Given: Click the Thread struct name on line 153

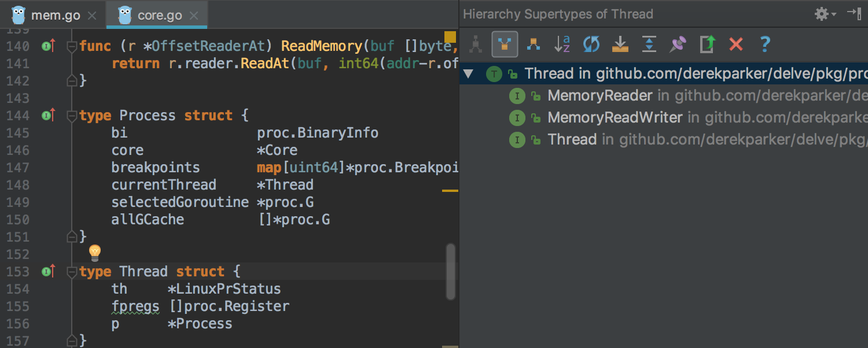Looking at the screenshot, I should coord(144,271).
